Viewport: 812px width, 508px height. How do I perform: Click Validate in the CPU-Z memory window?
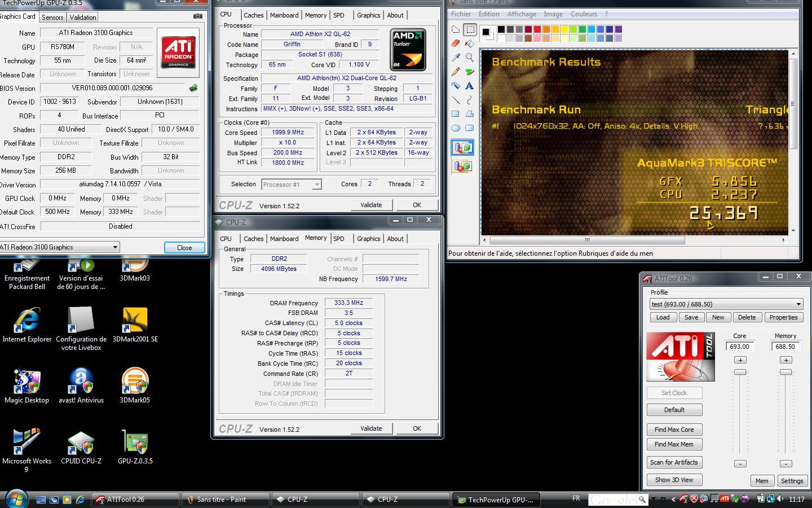click(371, 428)
